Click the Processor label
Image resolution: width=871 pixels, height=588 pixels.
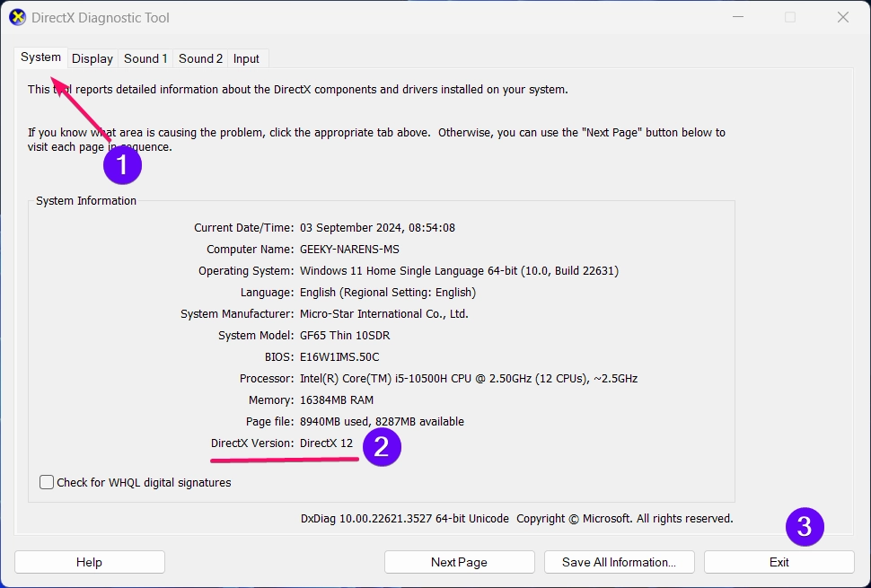click(x=267, y=379)
